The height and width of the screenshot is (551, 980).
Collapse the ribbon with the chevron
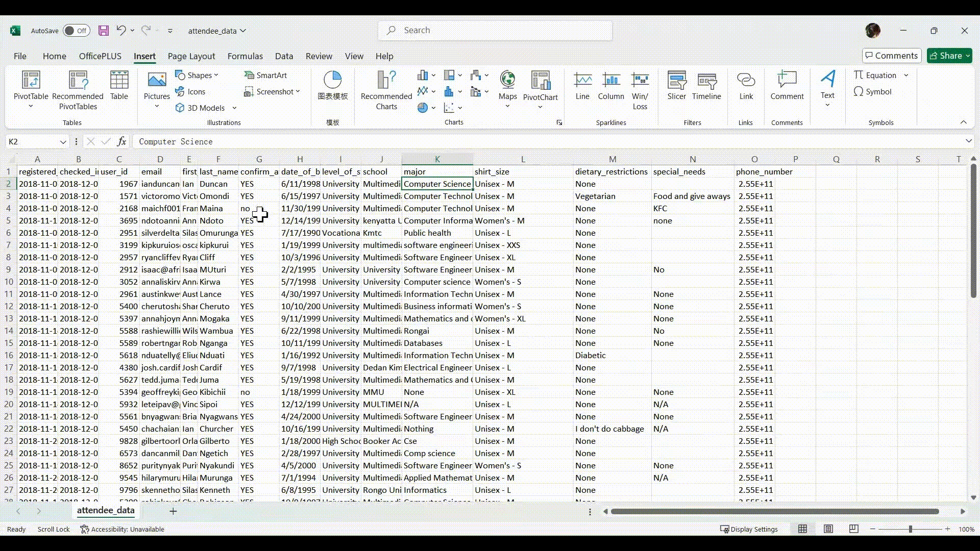(x=963, y=122)
